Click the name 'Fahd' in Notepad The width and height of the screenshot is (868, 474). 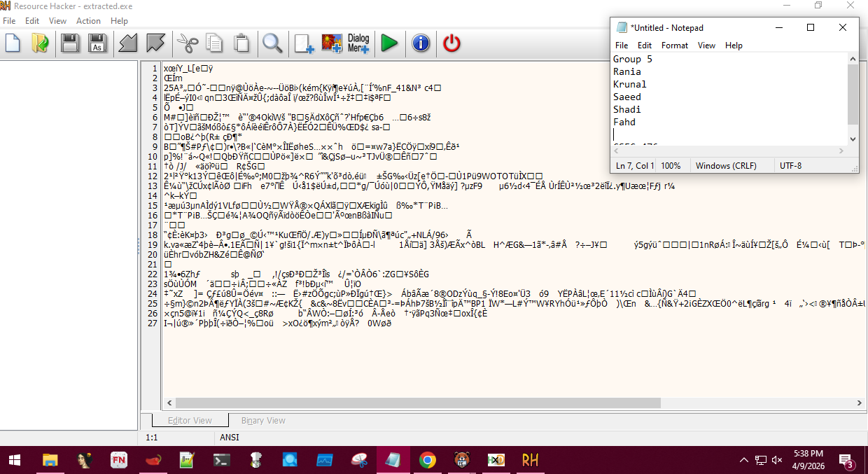tap(624, 122)
